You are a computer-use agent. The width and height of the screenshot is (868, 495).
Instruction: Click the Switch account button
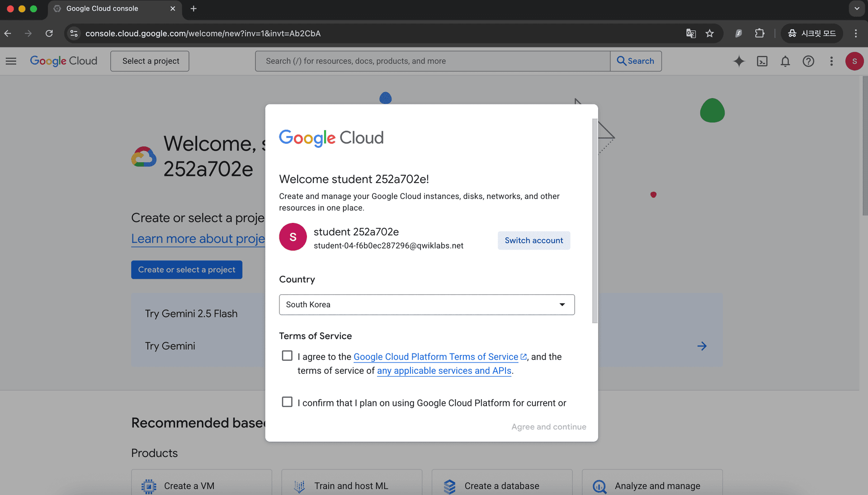[x=534, y=240]
